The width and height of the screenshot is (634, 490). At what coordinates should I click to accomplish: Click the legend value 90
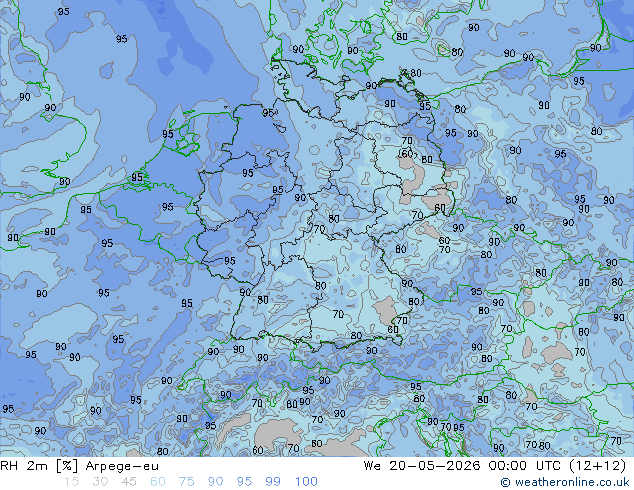(215, 482)
